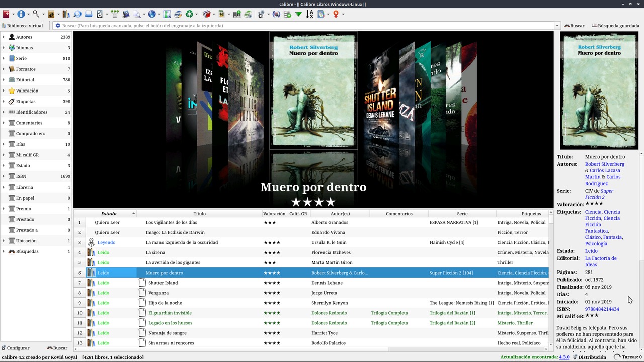Sort by the Valoración column header
Screen dimensions: 644x362
pyautogui.click(x=274, y=214)
